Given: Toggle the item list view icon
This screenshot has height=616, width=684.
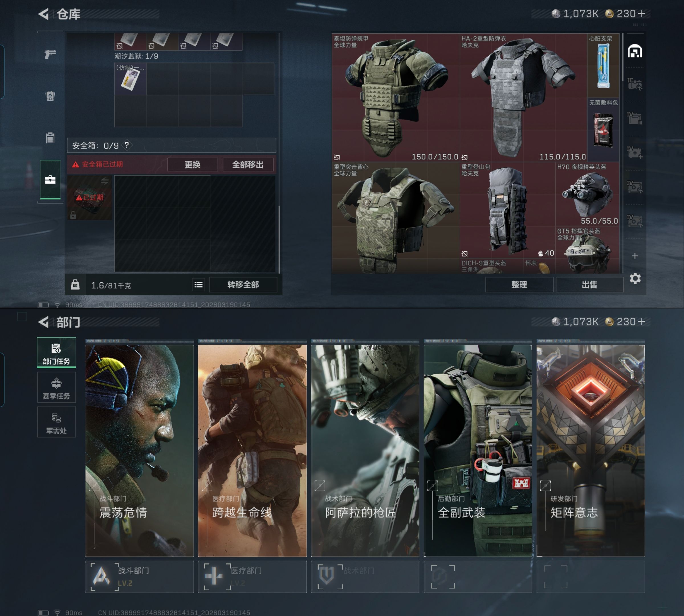Looking at the screenshot, I should tap(199, 285).
